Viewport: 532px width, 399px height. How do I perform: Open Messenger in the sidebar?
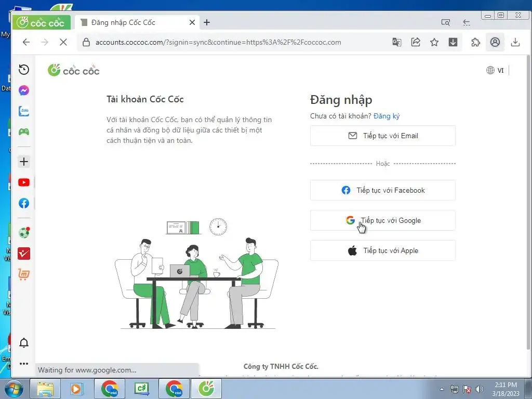coord(24,90)
